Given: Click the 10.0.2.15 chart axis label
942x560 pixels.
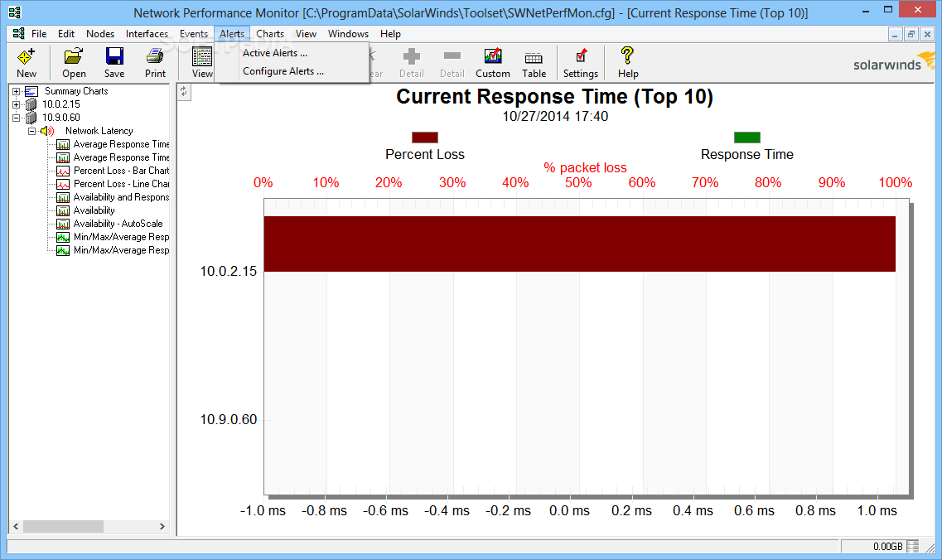Looking at the screenshot, I should coord(229,271).
